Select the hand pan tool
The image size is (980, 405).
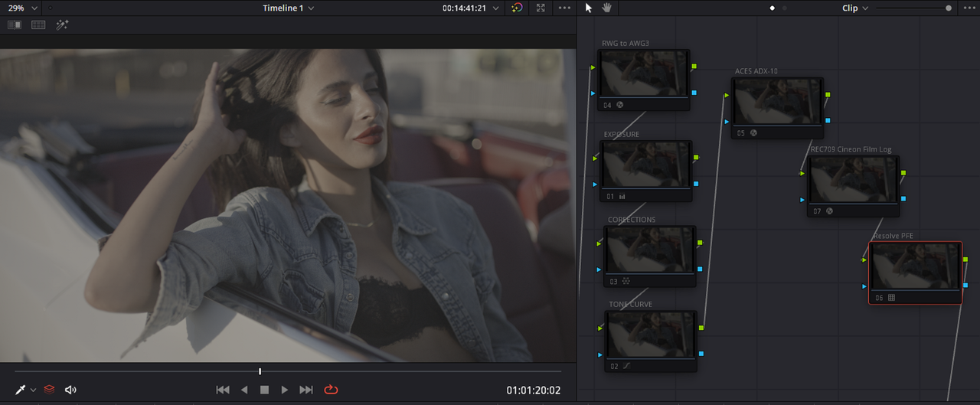(607, 8)
